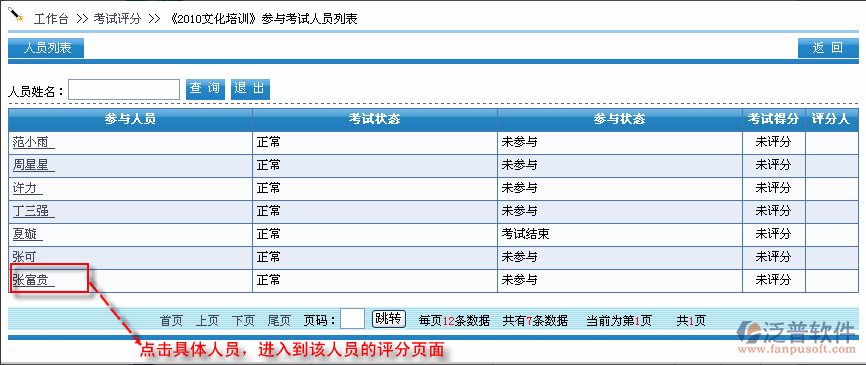Click the 共有7条数据 text
Screen dimensions: 866x365
[x=535, y=321]
